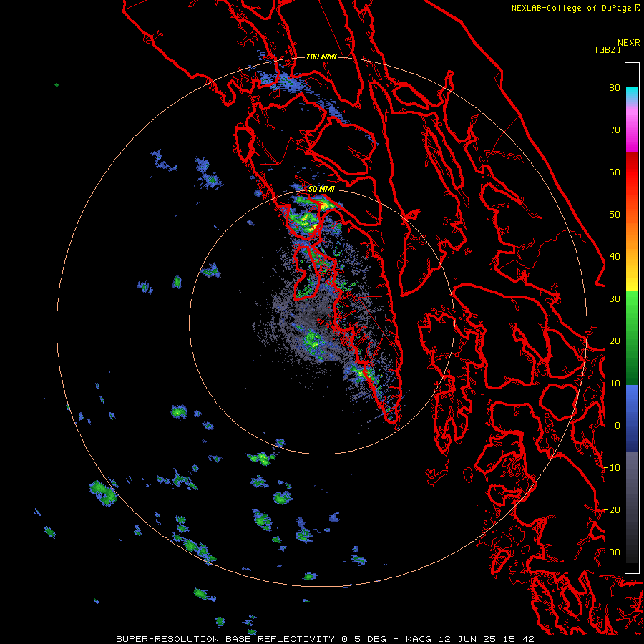Image resolution: width=644 pixels, height=644 pixels.
Task: Click the 30 value on dBZ scale
Action: 615,298
